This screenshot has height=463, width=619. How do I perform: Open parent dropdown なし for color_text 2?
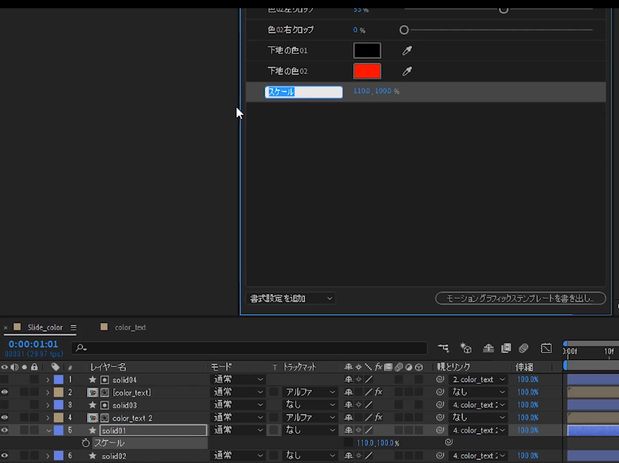(x=478, y=417)
